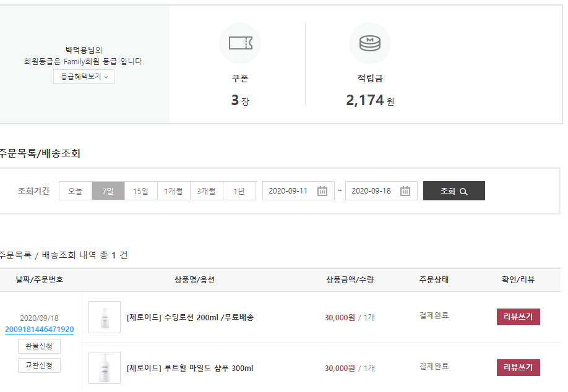Click the coupon ticket icon
This screenshot has width=568, height=392.
[240, 43]
